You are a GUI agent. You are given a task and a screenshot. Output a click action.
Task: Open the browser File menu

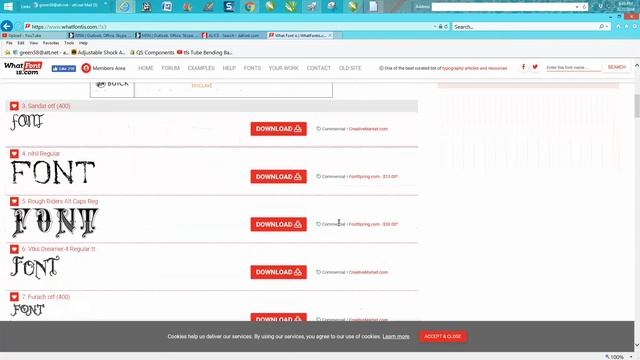(9, 43)
